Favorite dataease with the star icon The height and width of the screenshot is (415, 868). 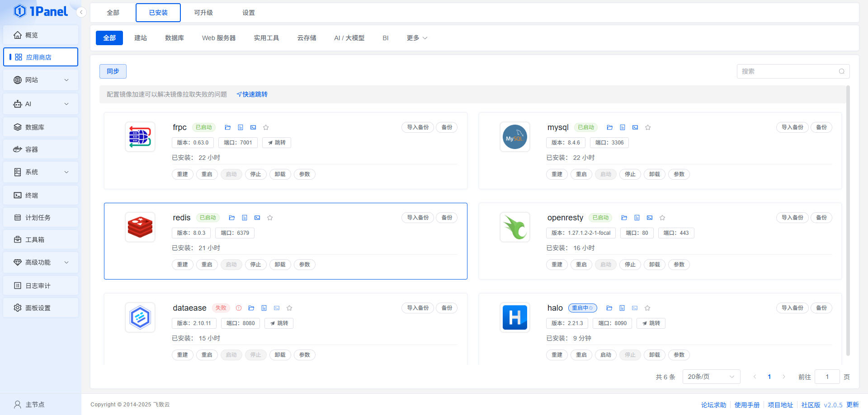coord(289,308)
